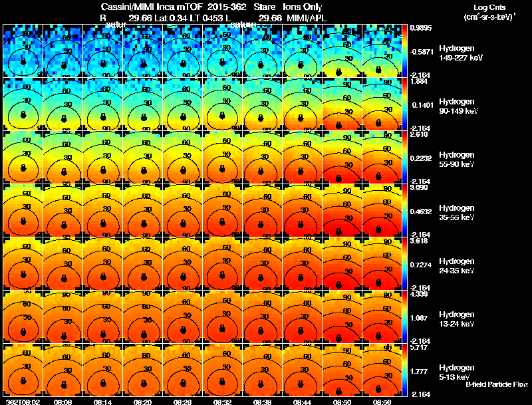This screenshot has height=405, width=532.
Task: Click the Cassini/MIMI Inca mTOF plot title
Action: pyautogui.click(x=211, y=7)
